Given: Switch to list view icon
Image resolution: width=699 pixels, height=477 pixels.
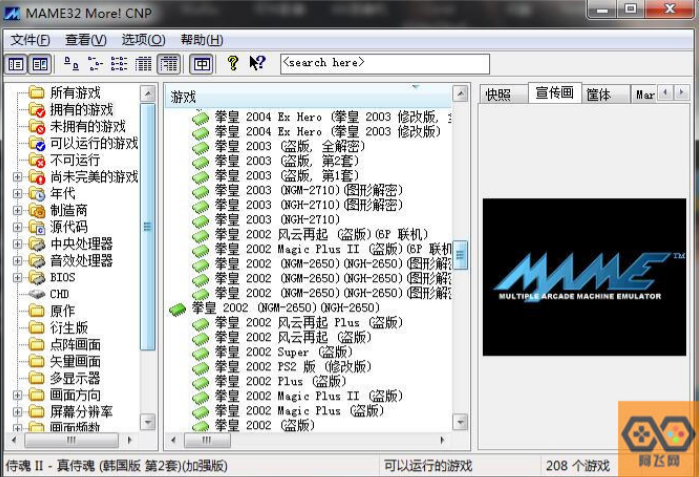Looking at the screenshot, I should [x=119, y=64].
